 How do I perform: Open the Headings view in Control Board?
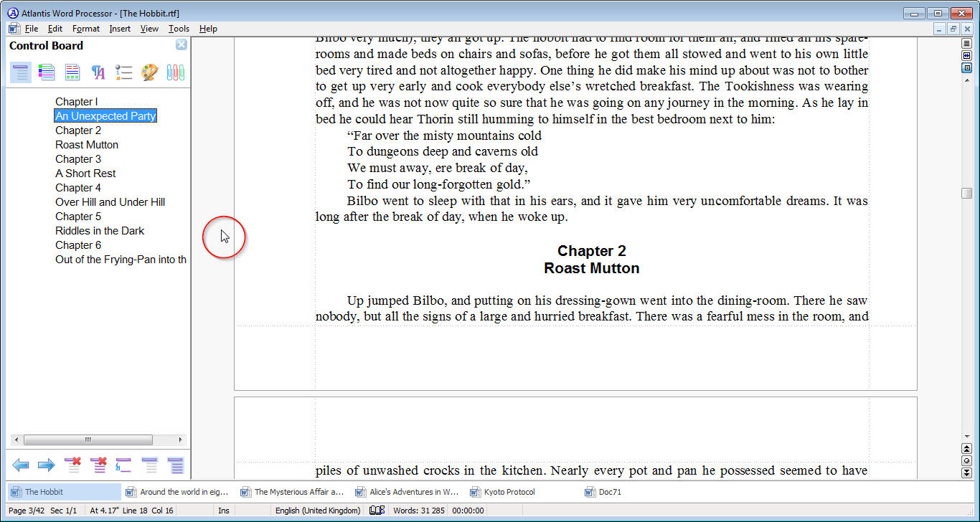[21, 72]
